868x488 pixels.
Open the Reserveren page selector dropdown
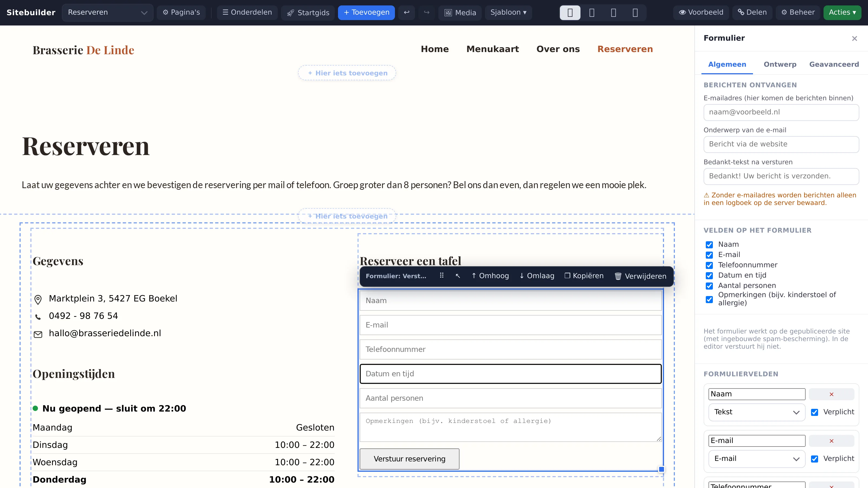107,12
